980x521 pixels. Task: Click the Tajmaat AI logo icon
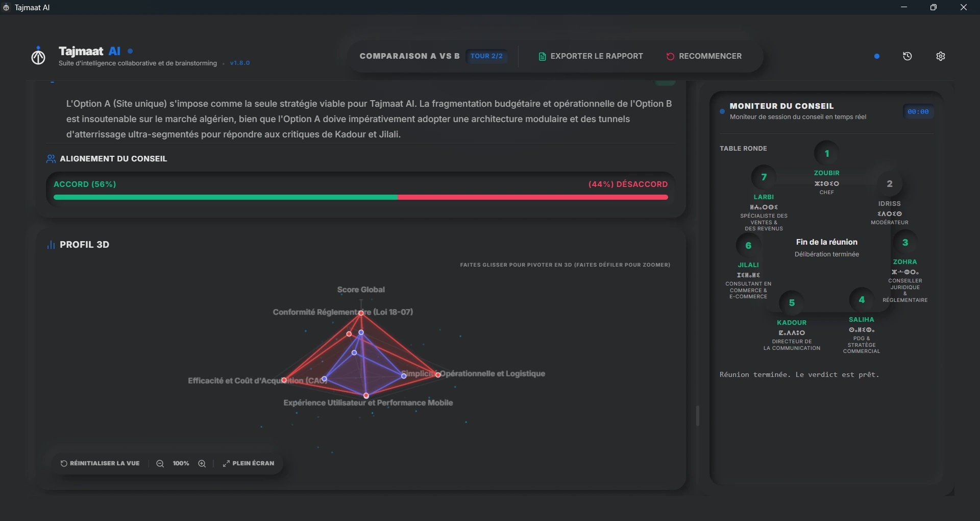coord(38,56)
